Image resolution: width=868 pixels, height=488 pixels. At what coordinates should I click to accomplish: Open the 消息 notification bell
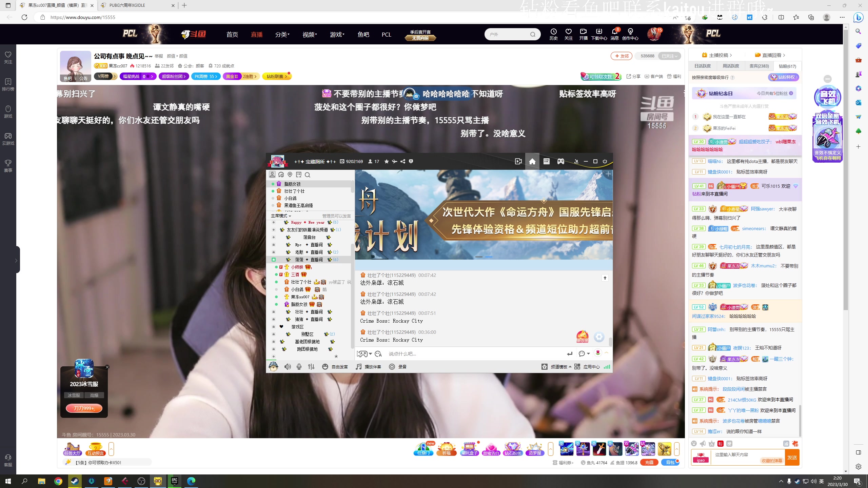tap(614, 34)
